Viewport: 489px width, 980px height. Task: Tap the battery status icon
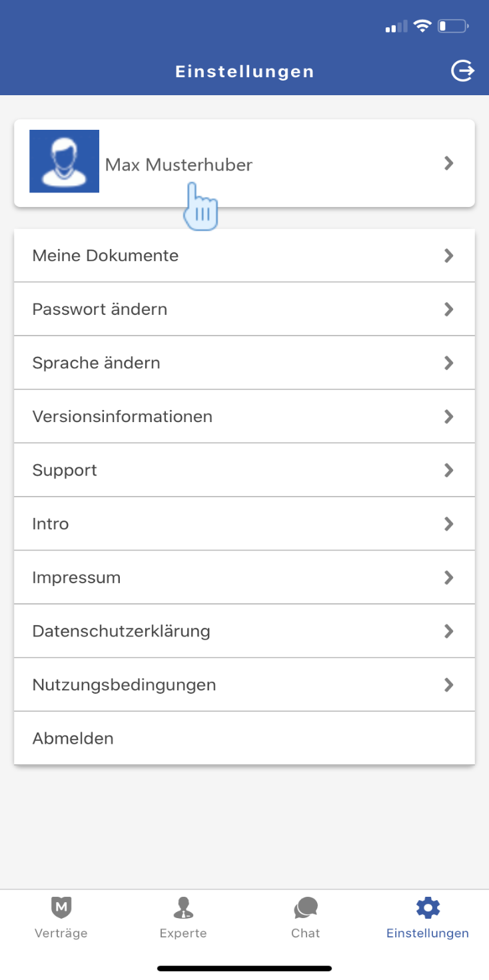pos(453,27)
